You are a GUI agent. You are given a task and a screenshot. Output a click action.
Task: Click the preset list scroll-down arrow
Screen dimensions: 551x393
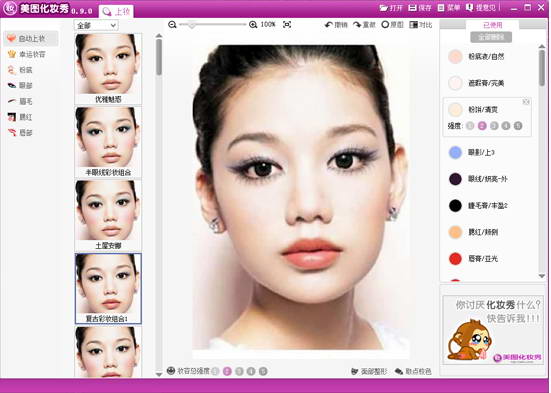click(159, 374)
